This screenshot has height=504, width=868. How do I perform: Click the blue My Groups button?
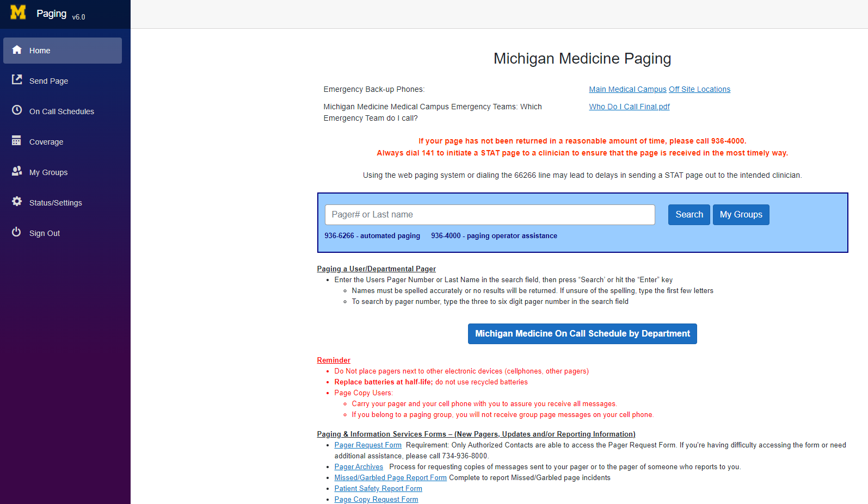coord(741,215)
